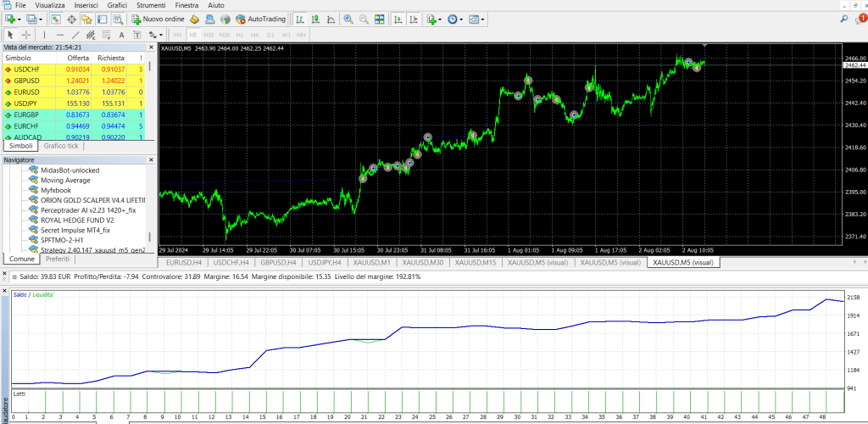Open the Strategy Tester icon
The image size is (868, 424).
click(x=118, y=20)
